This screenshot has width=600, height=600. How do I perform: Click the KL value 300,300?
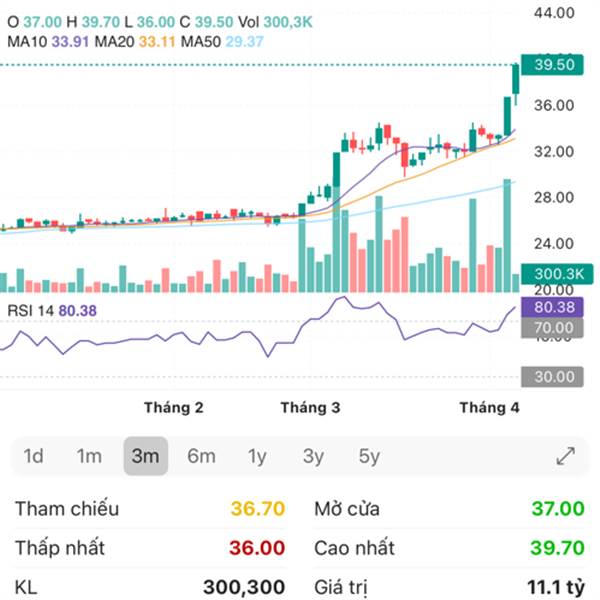(x=244, y=587)
